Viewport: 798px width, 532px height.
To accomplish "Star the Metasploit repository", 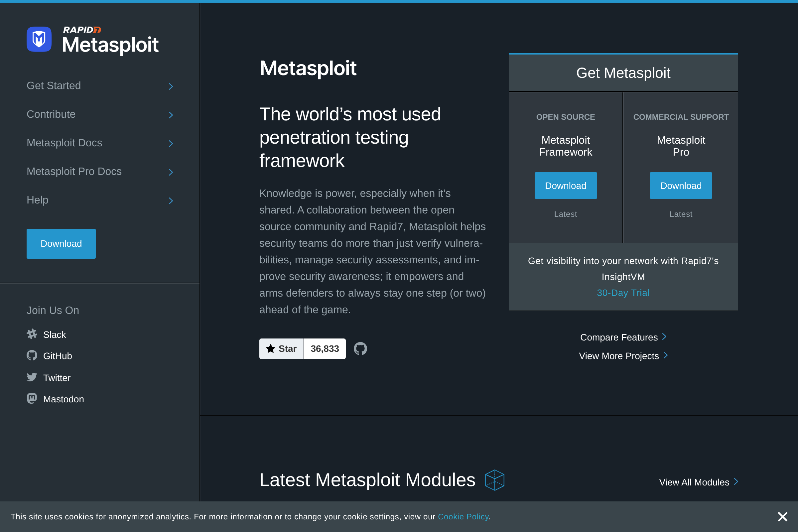I will tap(281, 348).
